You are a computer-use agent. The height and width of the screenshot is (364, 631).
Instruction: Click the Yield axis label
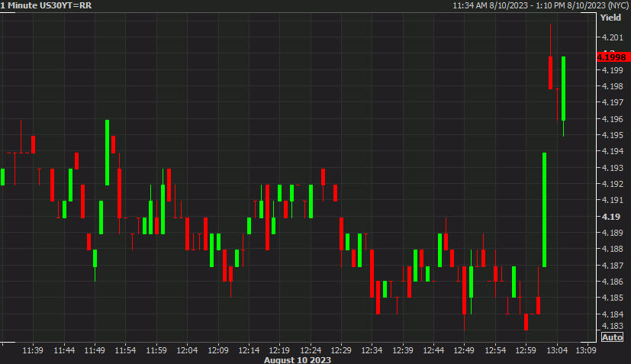click(610, 17)
